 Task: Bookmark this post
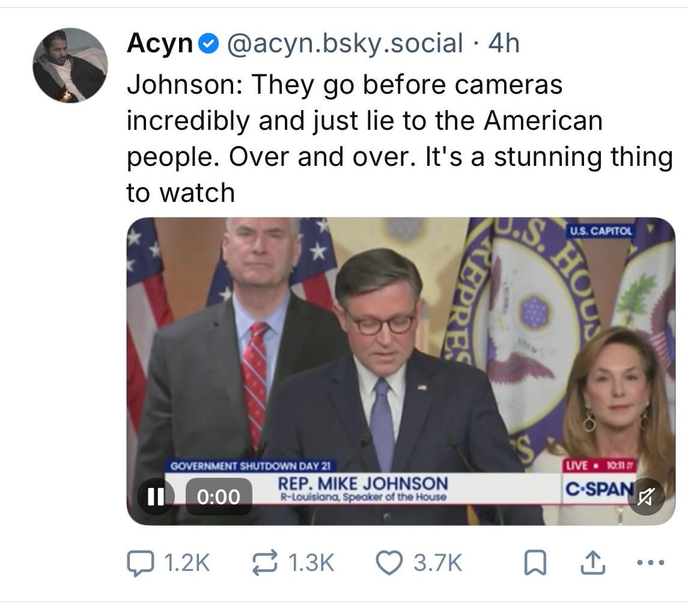click(x=536, y=564)
